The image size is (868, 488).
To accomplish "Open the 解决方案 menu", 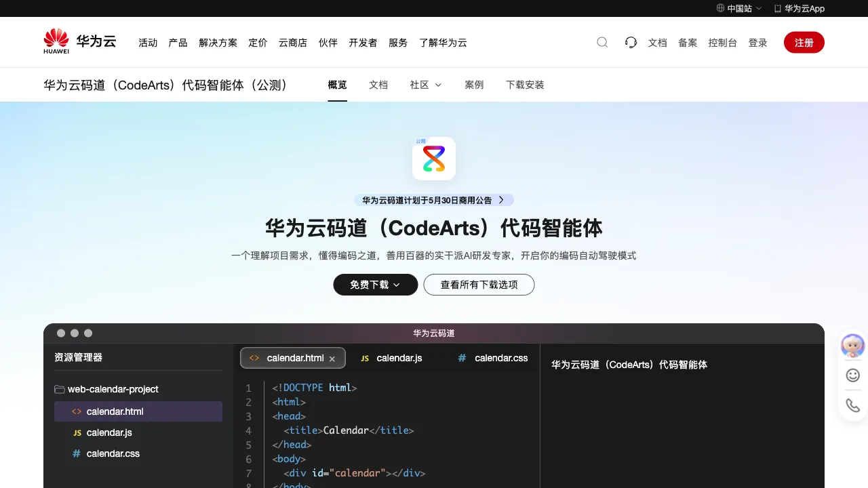I will pyautogui.click(x=218, y=42).
